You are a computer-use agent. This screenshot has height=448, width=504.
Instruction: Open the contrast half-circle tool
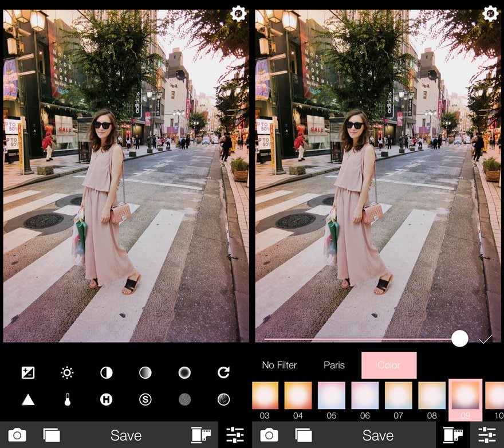point(107,373)
